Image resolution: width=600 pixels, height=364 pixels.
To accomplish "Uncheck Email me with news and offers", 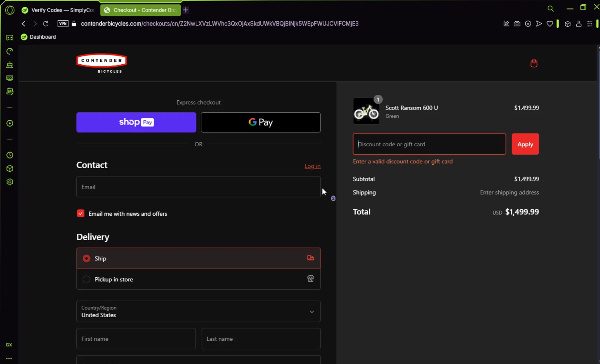I will [x=81, y=213].
